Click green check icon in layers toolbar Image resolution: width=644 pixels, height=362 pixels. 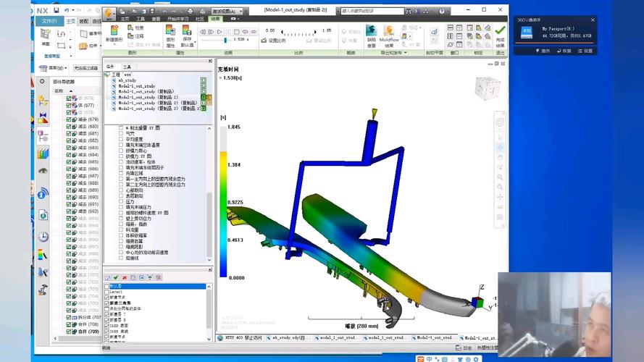116,278
